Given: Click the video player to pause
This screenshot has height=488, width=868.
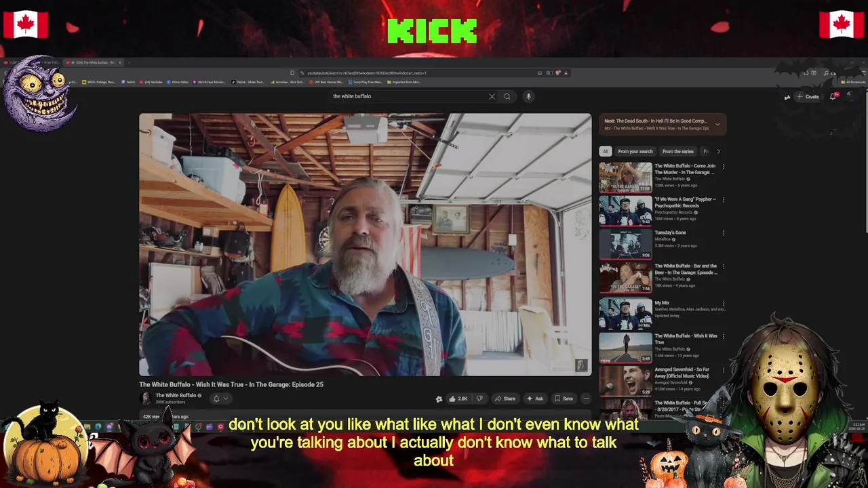Looking at the screenshot, I should (365, 244).
